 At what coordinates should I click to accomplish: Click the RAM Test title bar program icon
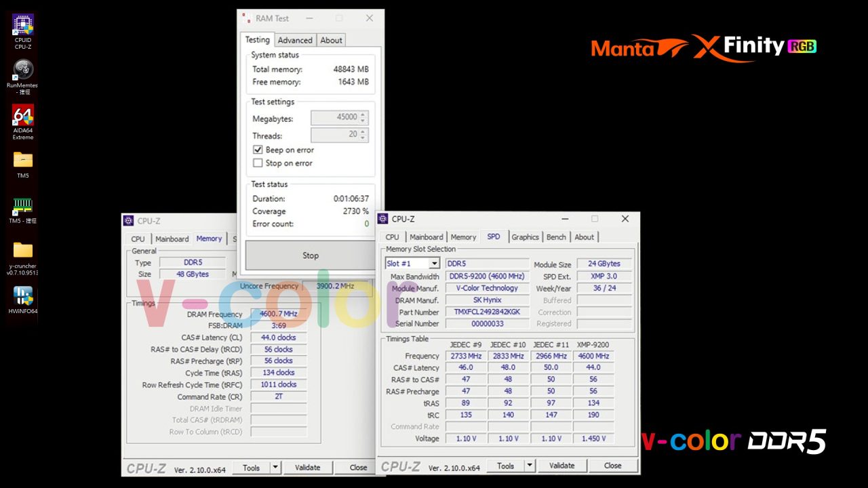coord(245,18)
